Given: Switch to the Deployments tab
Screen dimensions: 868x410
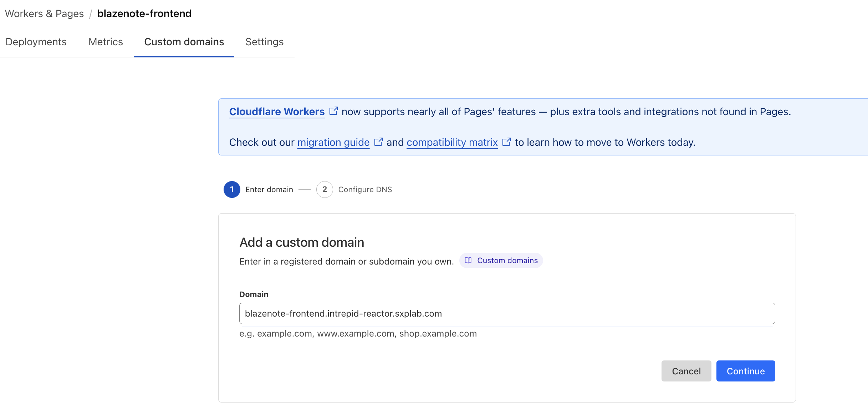Looking at the screenshot, I should point(36,42).
